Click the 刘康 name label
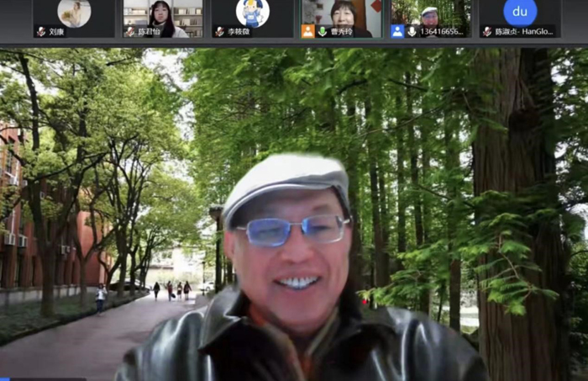Screen dimensions: 588x381 [x=56, y=32]
